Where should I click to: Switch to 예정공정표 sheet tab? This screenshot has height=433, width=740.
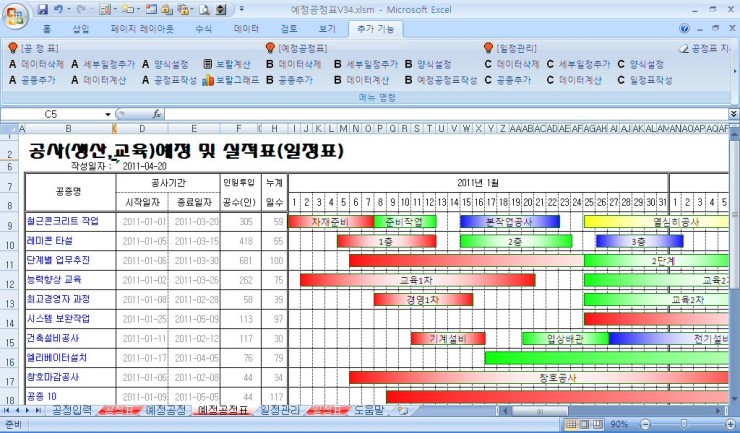point(223,410)
